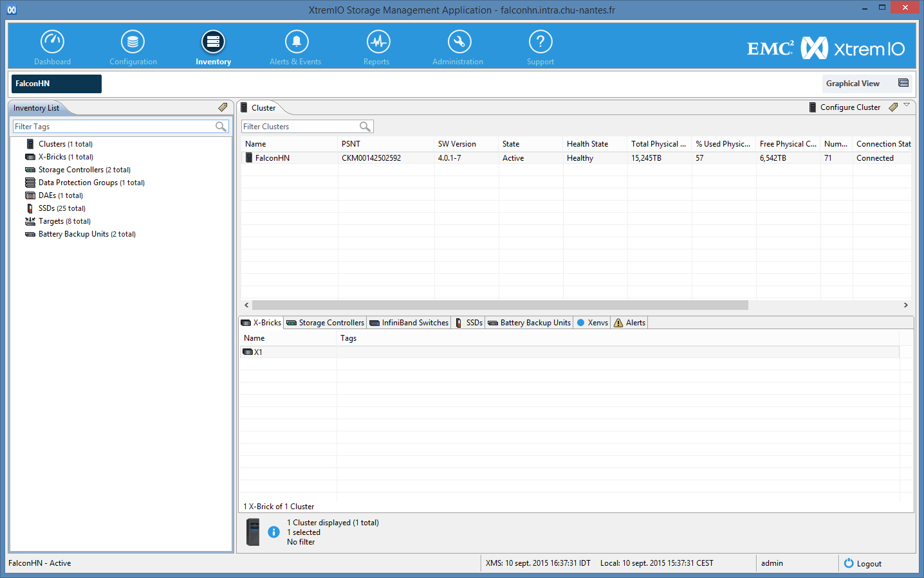Sort by the SW Version column header
924x578 pixels.
(467, 144)
